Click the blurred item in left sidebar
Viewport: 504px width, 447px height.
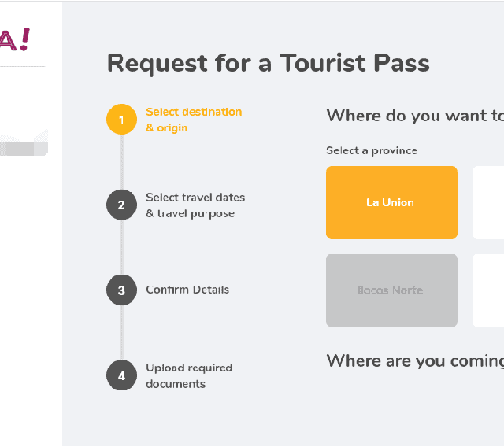click(24, 144)
